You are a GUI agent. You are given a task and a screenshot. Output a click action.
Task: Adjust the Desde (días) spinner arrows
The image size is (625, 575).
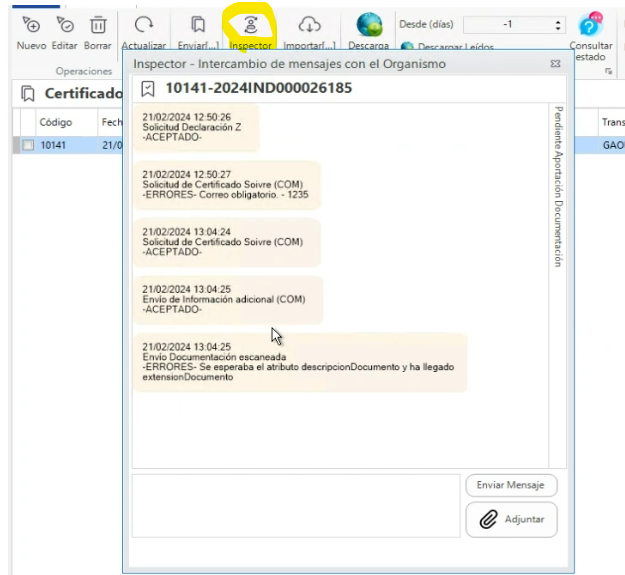(558, 24)
